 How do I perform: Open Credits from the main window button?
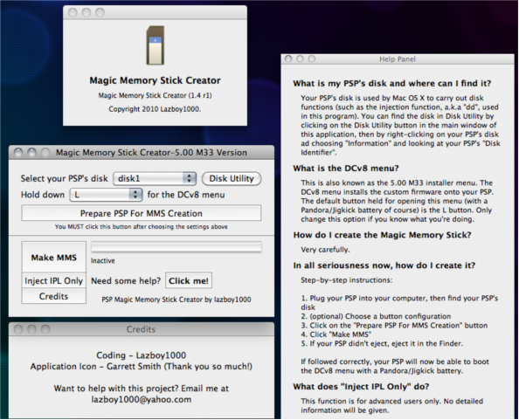click(x=54, y=296)
